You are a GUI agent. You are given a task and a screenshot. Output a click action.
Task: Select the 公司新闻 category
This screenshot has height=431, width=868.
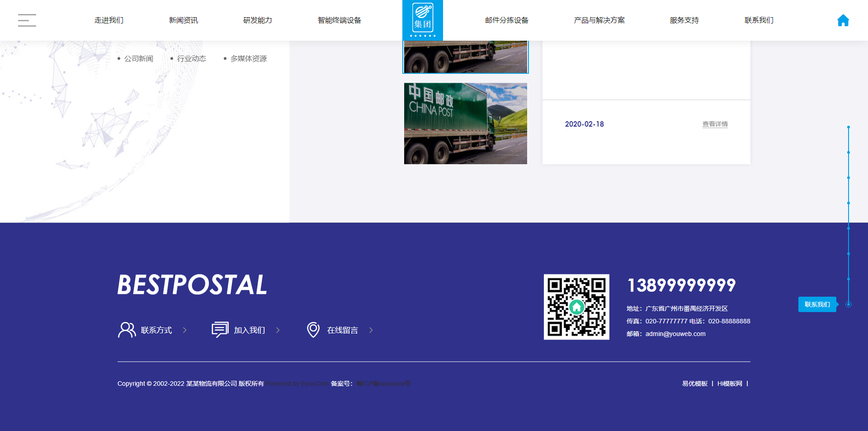click(139, 59)
